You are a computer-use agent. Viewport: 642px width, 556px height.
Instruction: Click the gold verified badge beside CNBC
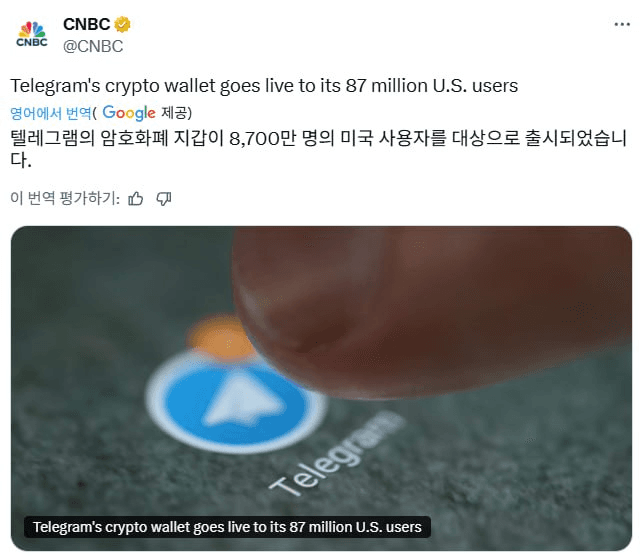click(x=122, y=24)
